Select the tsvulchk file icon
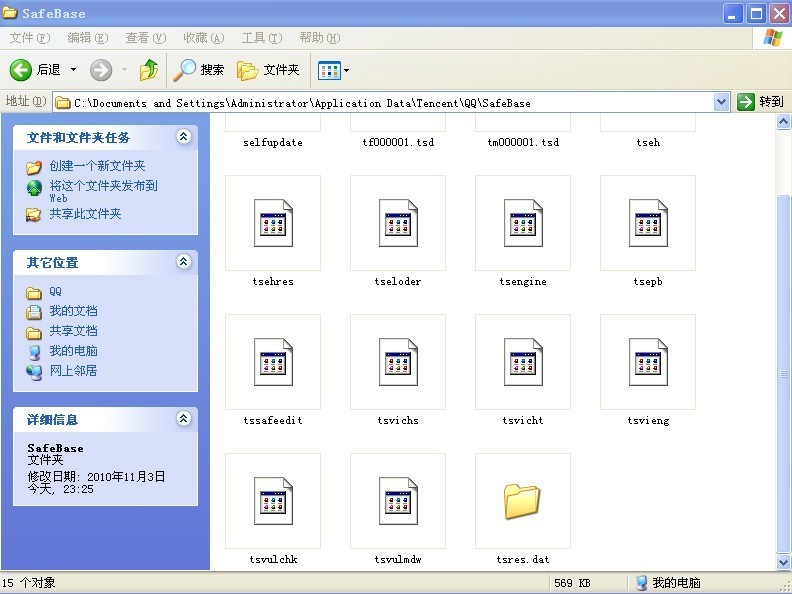 pos(273,501)
